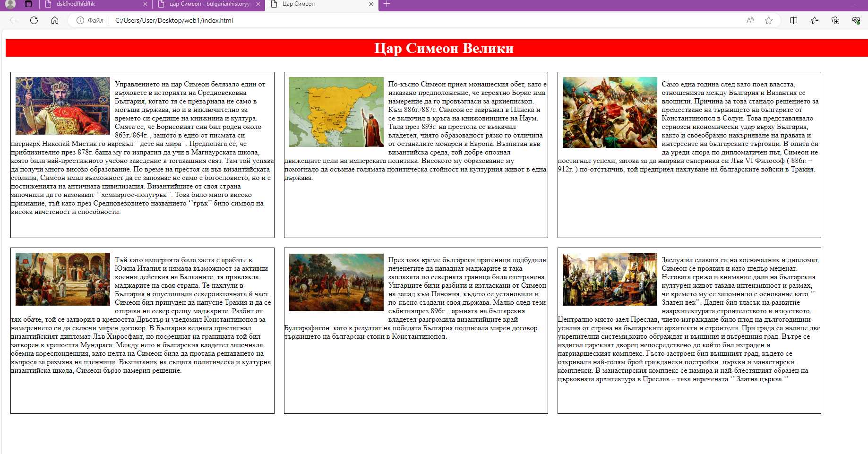Screen dimensions: 868x454
Task: Close the active Цар Симеон tab
Action: pos(371,4)
